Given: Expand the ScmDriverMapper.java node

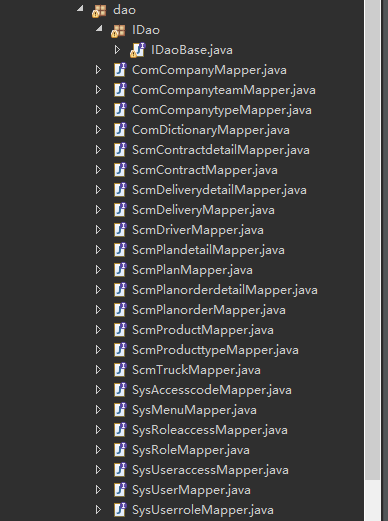Looking at the screenshot, I should (x=98, y=230).
